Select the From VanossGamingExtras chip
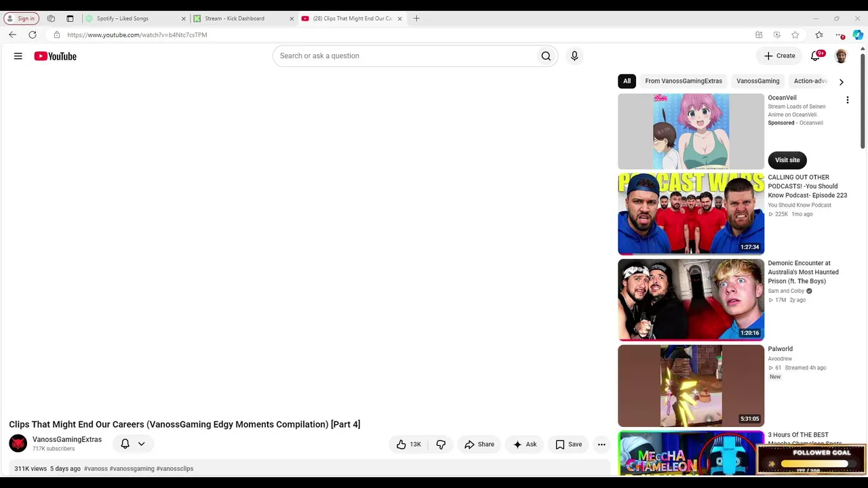The height and width of the screenshot is (488, 868). coord(684,81)
